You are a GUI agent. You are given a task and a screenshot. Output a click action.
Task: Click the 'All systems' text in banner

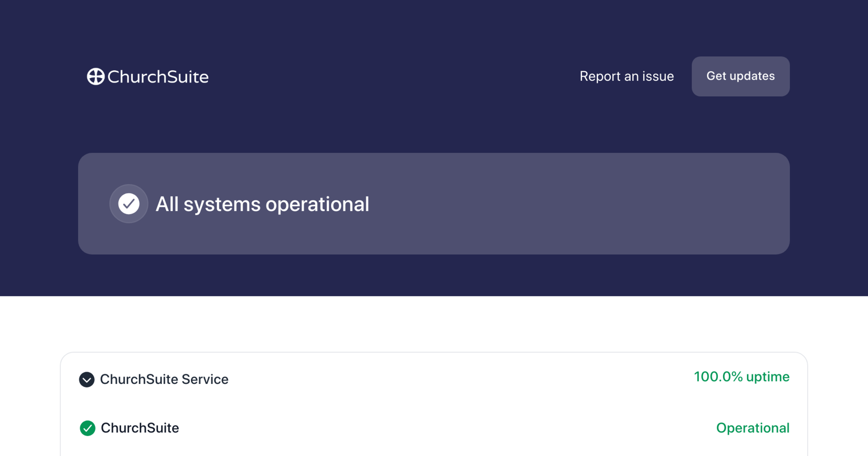[x=208, y=204]
